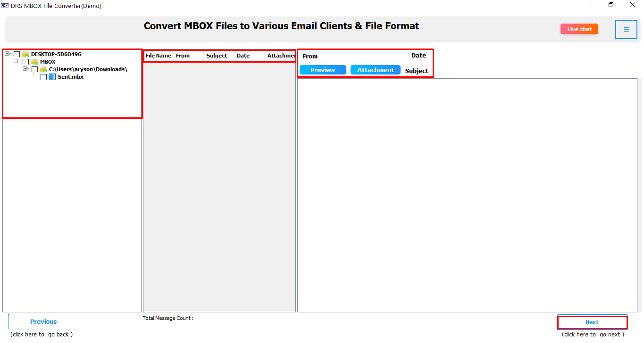Collapse the Downloads path tree node
Screen dimensions: 644x343
(x=25, y=69)
